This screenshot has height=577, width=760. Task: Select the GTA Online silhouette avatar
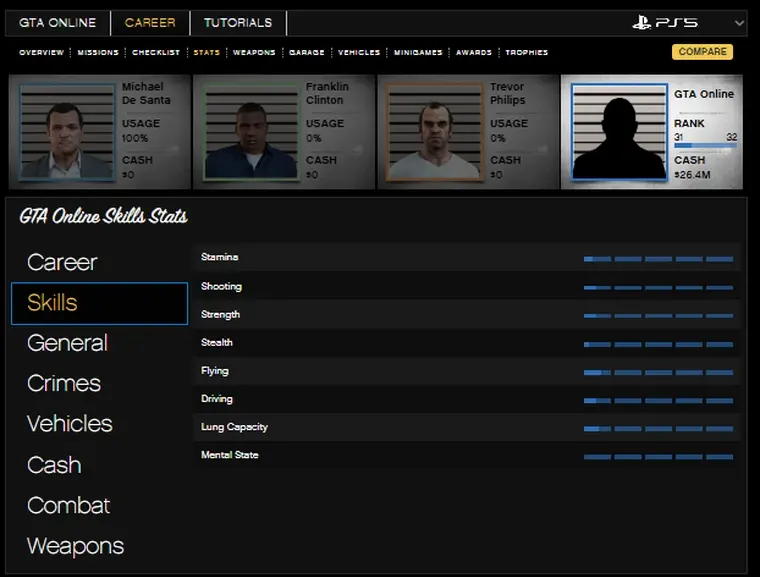619,131
